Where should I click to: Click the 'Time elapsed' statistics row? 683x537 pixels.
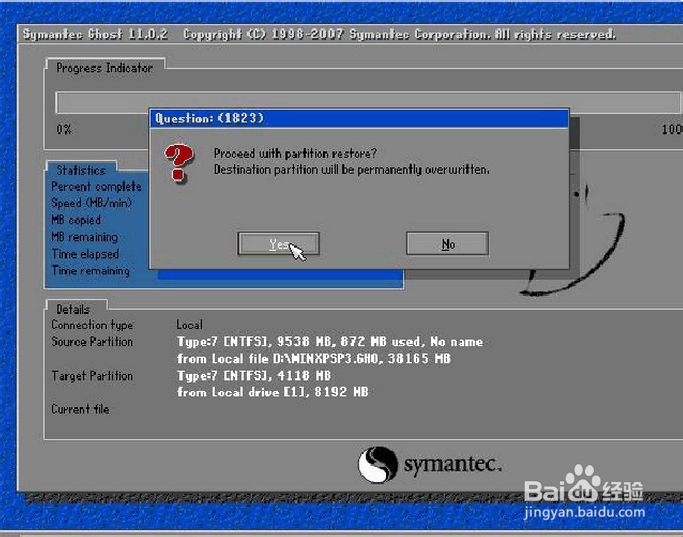(x=85, y=253)
